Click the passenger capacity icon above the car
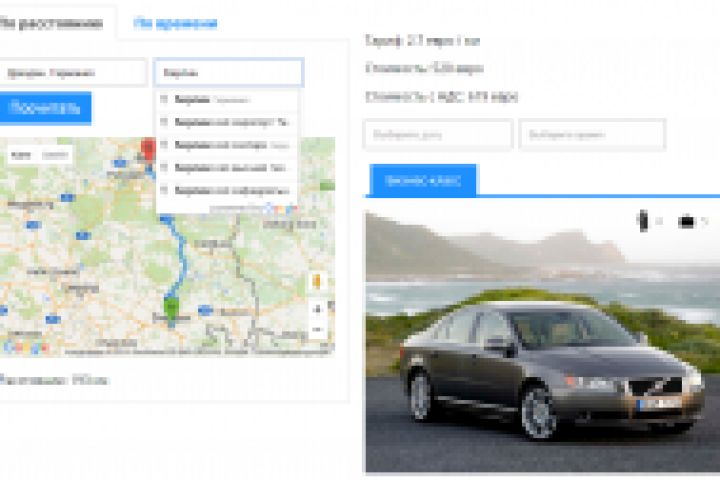The image size is (720, 480). (643, 221)
